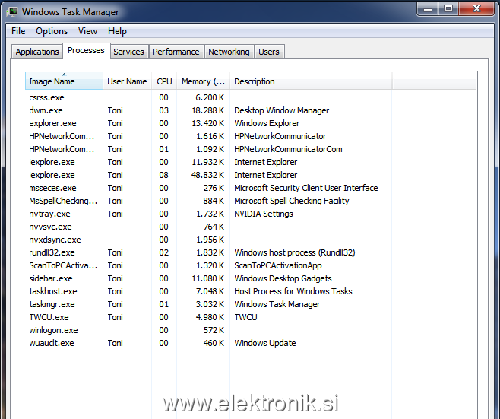The width and height of the screenshot is (500, 419).
Task: Click the Desktop Window Manager description
Action: point(282,110)
